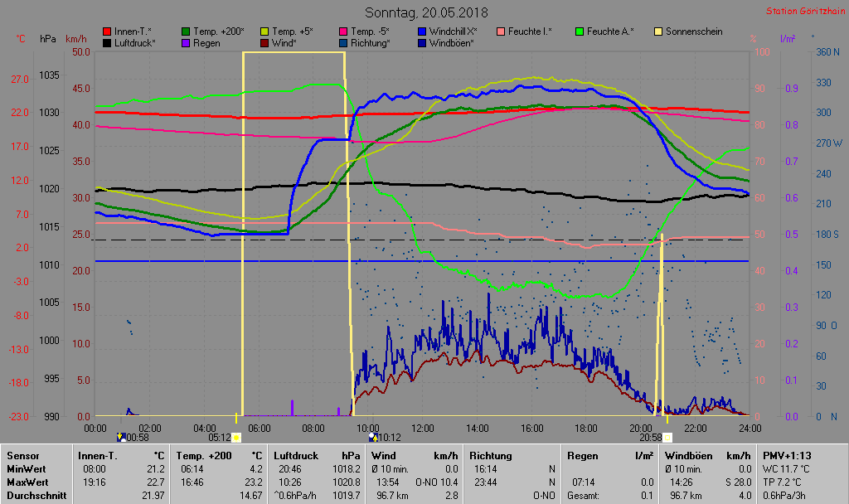Screen dimensions: 849x504
Task: Click the yellow Sonnenschein legend swatch
Action: [658, 31]
